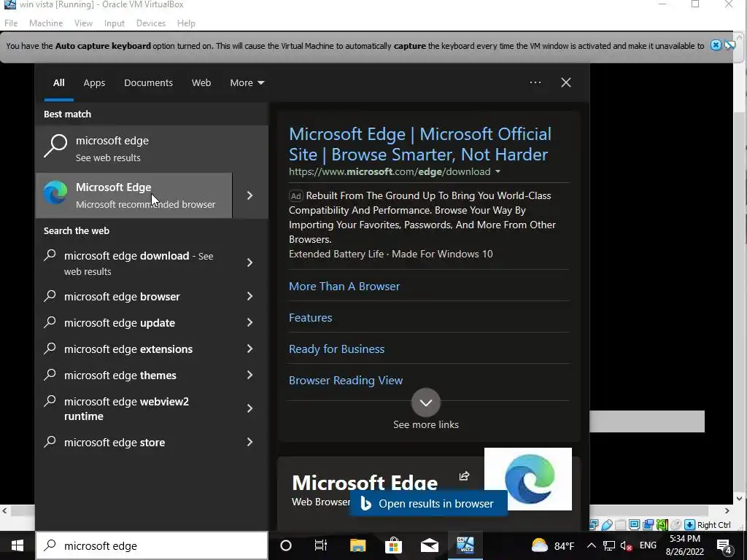Expand arrow for 'microsoft edge update'
The width and height of the screenshot is (747, 560).
point(250,322)
